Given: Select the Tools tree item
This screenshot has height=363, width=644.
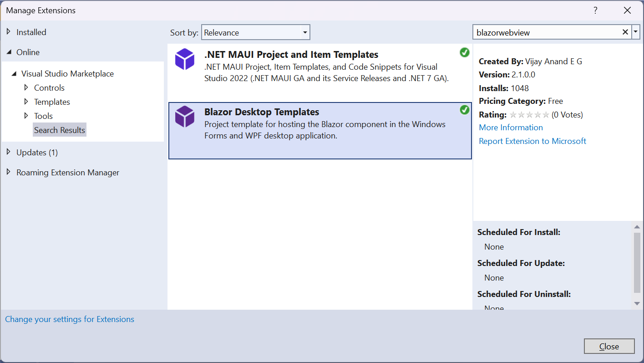Looking at the screenshot, I should pos(43,116).
